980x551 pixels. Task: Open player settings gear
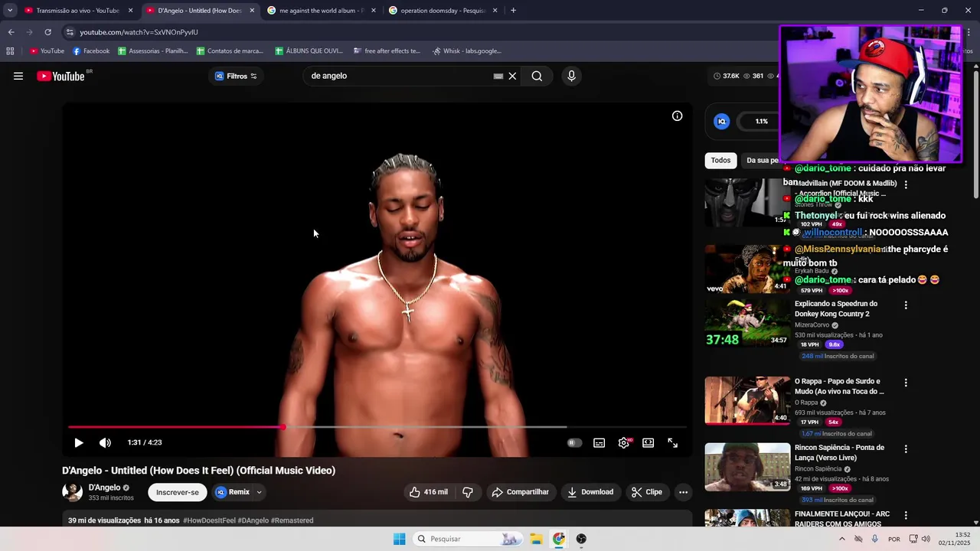(624, 442)
